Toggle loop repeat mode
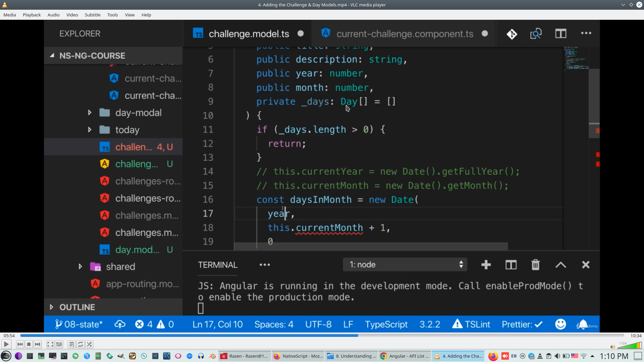This screenshot has height=362, width=644. coord(80,344)
